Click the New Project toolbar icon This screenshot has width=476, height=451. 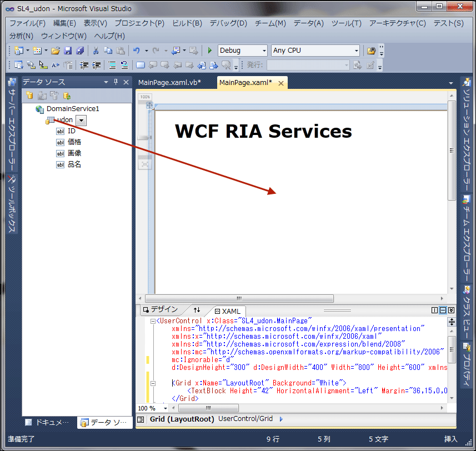pos(19,51)
